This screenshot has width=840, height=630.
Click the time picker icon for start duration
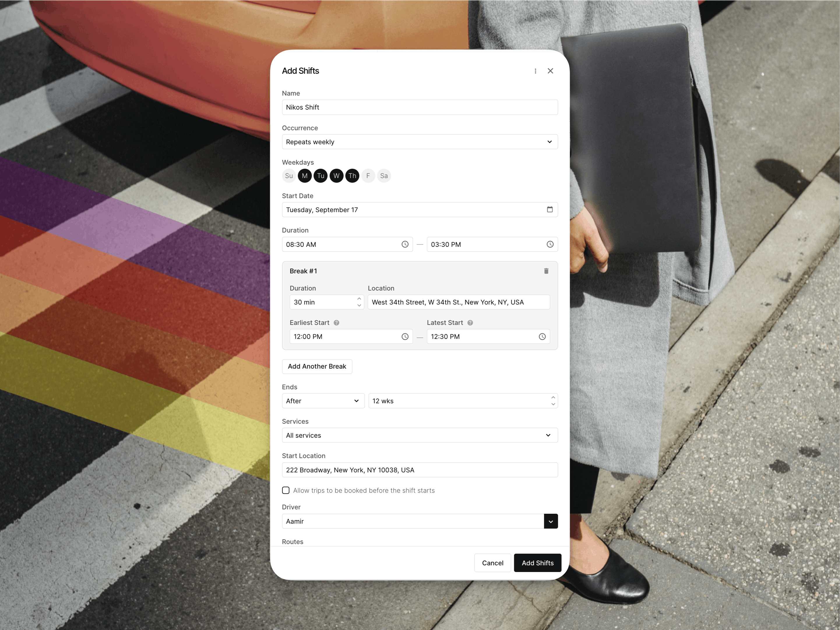coord(404,244)
